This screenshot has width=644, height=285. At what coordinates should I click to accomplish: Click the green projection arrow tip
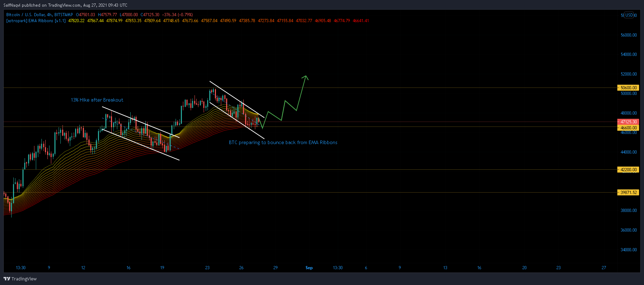pyautogui.click(x=306, y=77)
